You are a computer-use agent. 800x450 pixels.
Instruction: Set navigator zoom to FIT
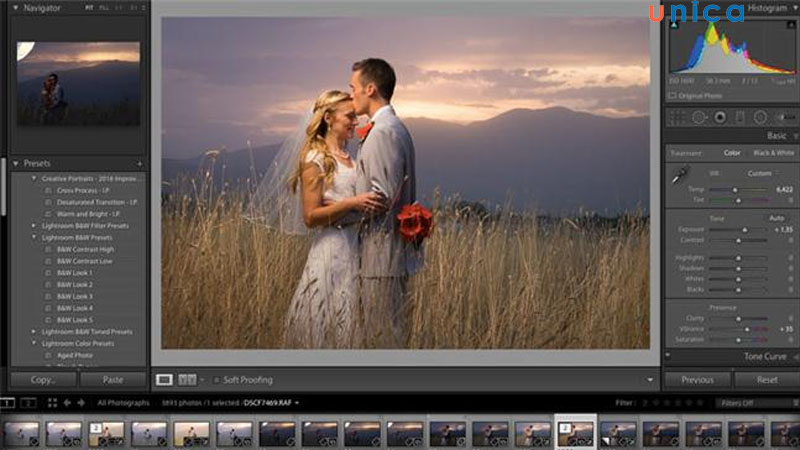tap(89, 8)
